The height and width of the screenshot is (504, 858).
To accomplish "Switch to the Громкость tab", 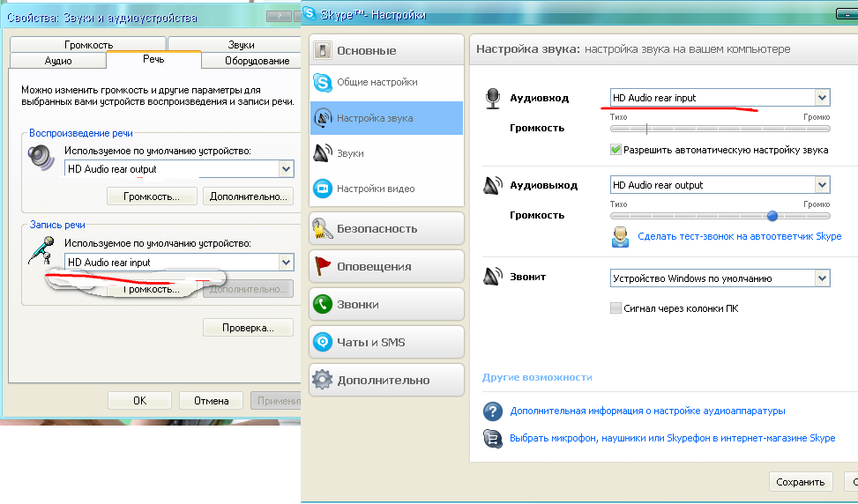I will [x=88, y=45].
